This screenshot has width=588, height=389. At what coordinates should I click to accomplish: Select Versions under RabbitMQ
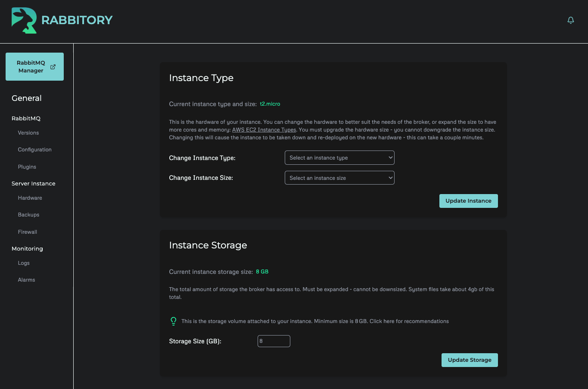pyautogui.click(x=28, y=132)
